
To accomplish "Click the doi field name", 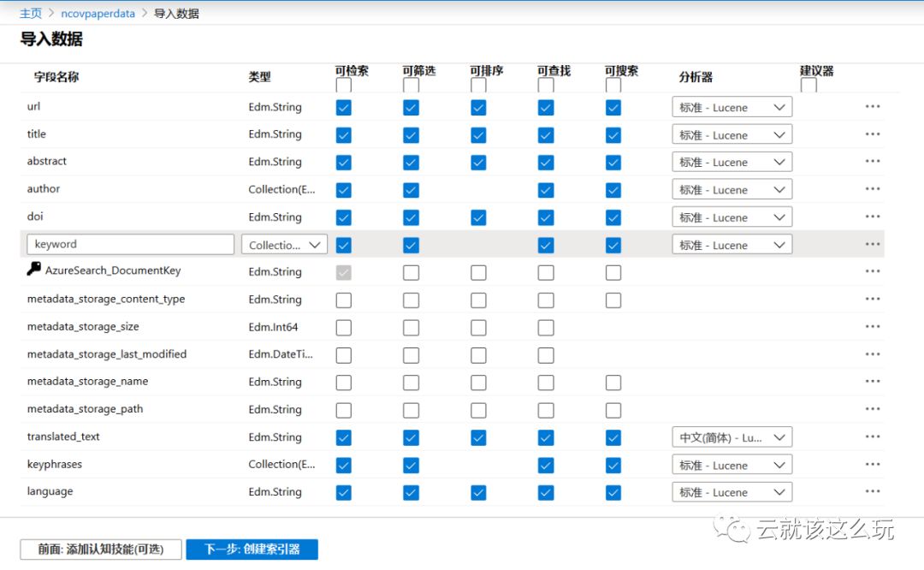I will pos(35,217).
